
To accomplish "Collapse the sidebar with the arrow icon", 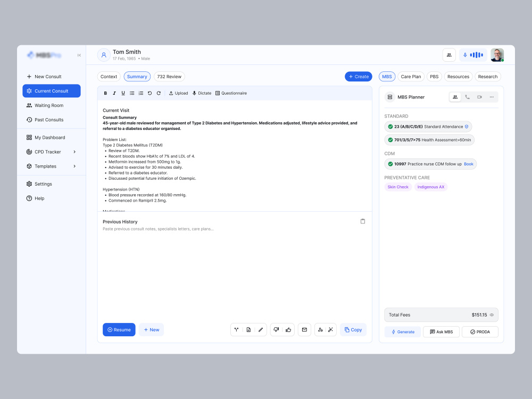I will click(x=79, y=55).
